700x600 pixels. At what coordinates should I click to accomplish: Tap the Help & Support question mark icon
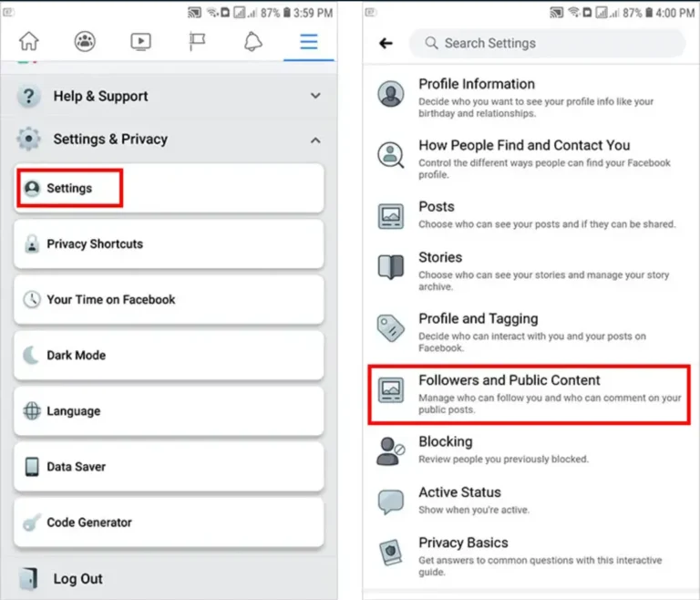point(28,96)
